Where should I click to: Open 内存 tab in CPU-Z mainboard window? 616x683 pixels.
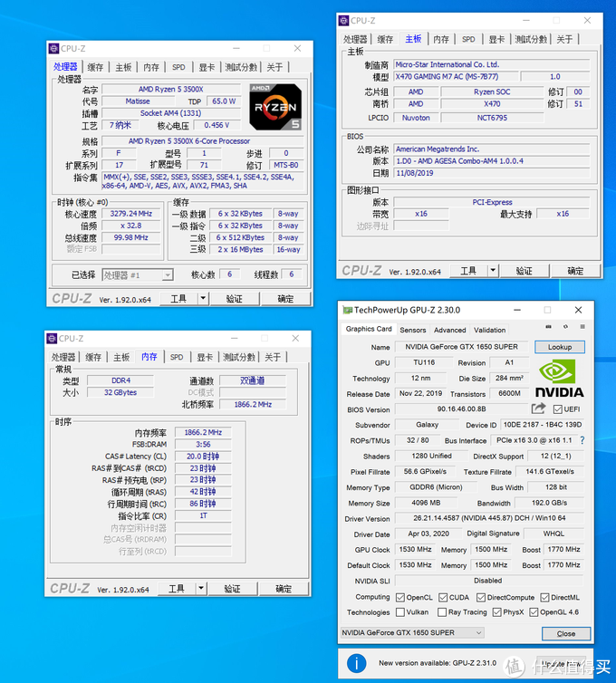click(x=441, y=39)
